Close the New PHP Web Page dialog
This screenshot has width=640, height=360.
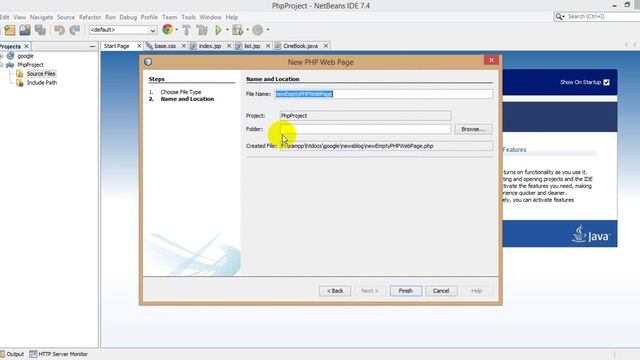(x=491, y=60)
